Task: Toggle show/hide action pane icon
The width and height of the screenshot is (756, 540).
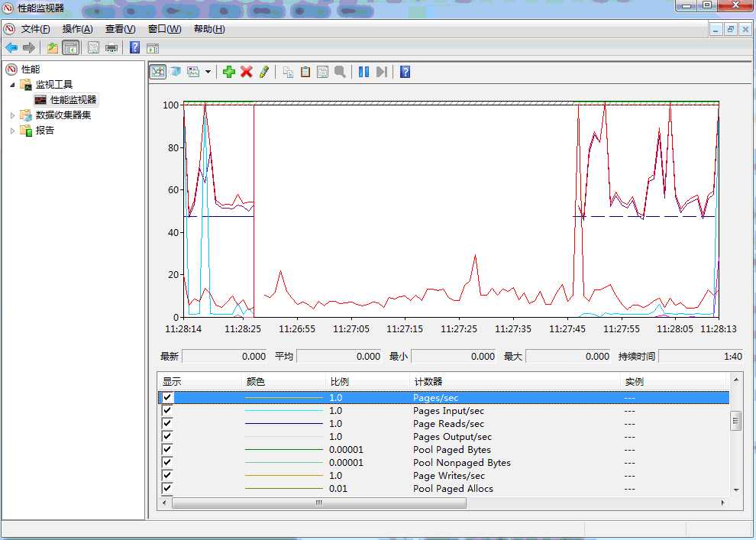Action: 153,47
